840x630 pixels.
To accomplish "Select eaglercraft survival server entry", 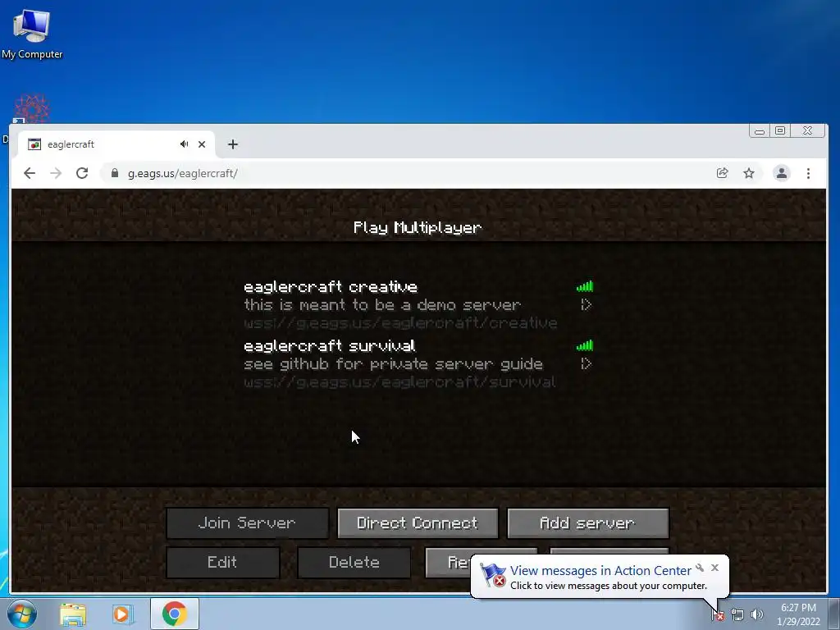I will coord(419,363).
